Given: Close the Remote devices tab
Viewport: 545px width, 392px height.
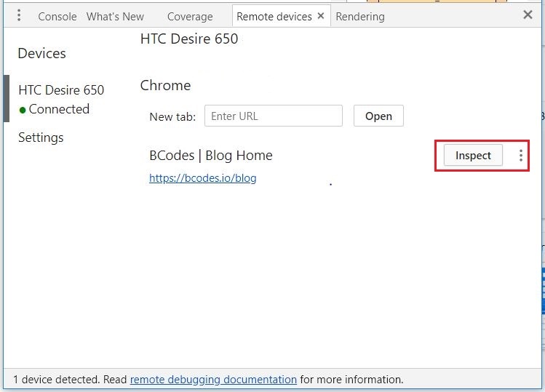Looking at the screenshot, I should pyautogui.click(x=321, y=16).
